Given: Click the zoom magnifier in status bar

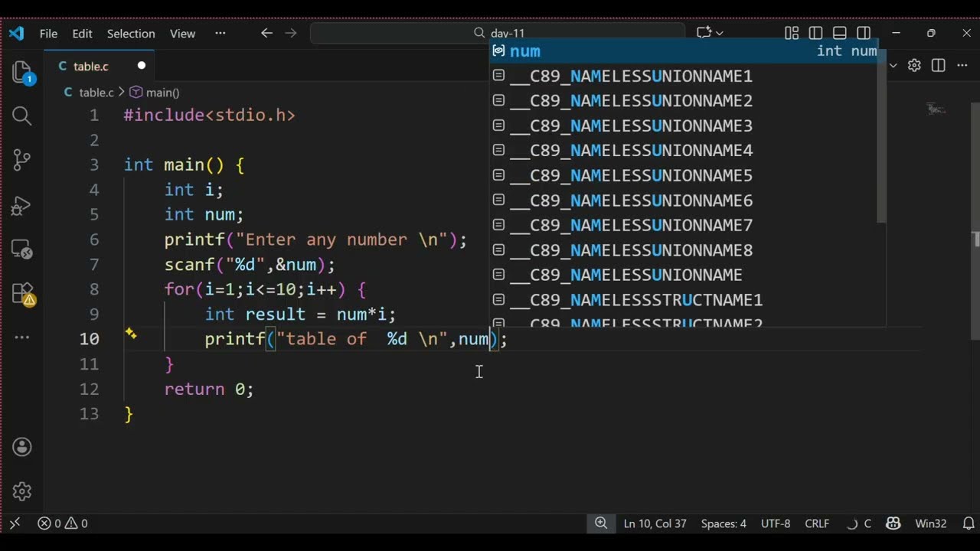Looking at the screenshot, I should pos(601,523).
